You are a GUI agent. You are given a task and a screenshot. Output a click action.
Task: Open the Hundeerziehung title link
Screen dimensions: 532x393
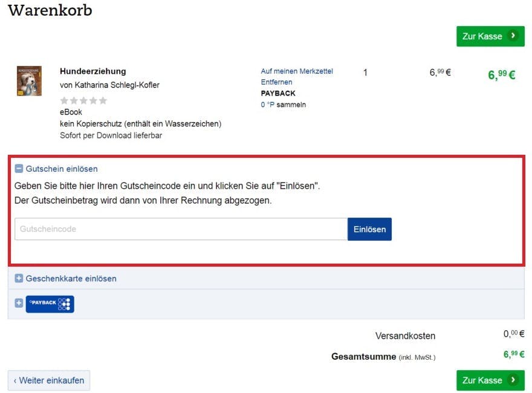coord(92,71)
